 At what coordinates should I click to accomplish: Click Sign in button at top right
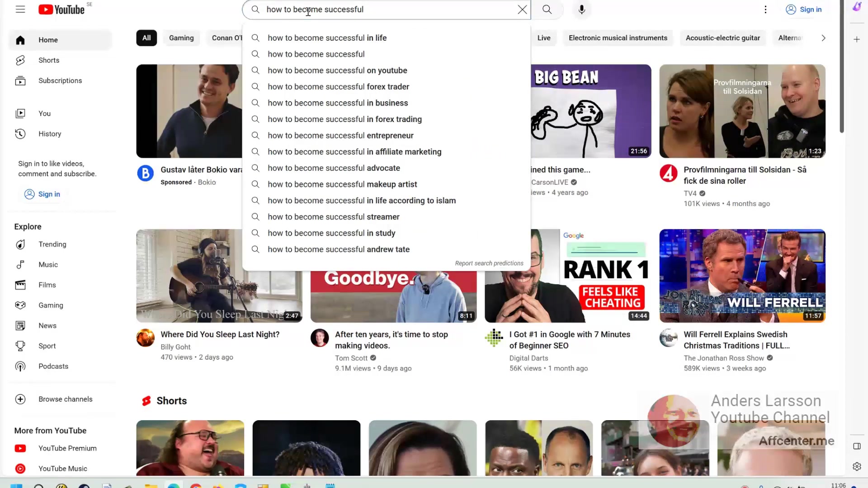tap(804, 9)
